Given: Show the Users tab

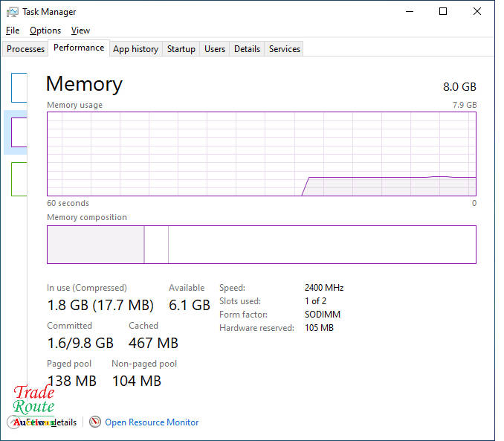Looking at the screenshot, I should coord(215,49).
